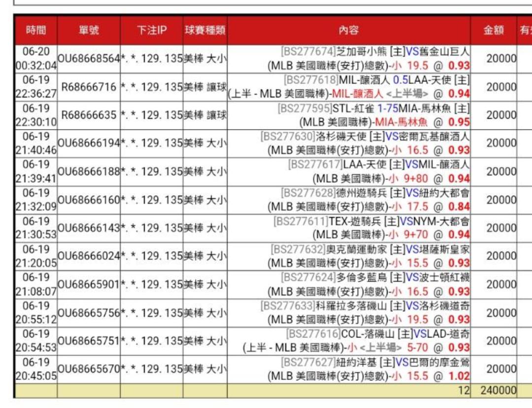The width and height of the screenshot is (532, 408).
Task: Click 美棒 大小 type in row OU68668564
Action: (205, 59)
